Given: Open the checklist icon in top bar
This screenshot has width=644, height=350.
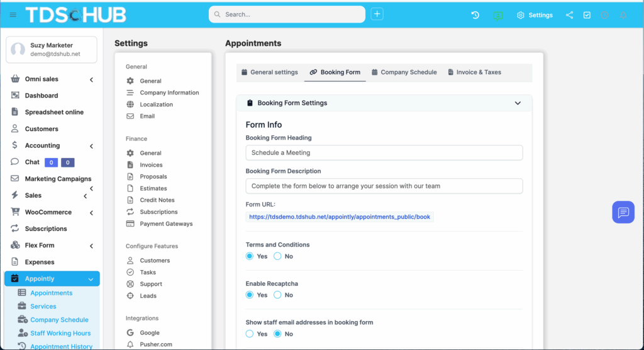Looking at the screenshot, I should (x=587, y=15).
